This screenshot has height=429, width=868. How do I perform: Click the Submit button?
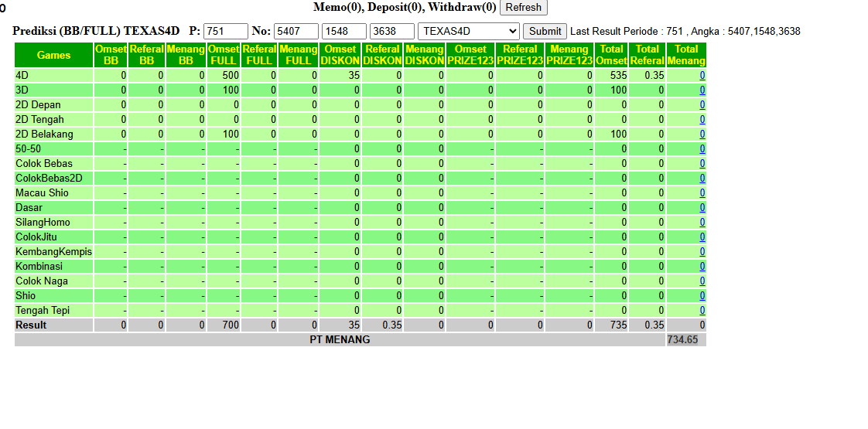pyautogui.click(x=545, y=32)
